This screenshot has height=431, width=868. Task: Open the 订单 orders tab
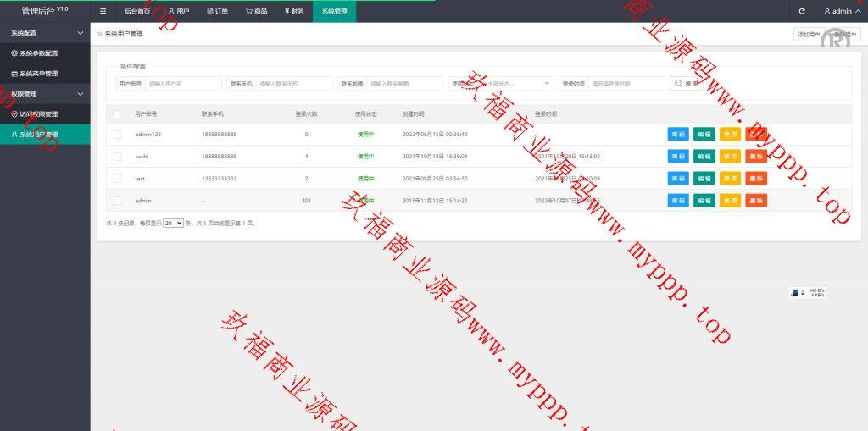click(218, 11)
